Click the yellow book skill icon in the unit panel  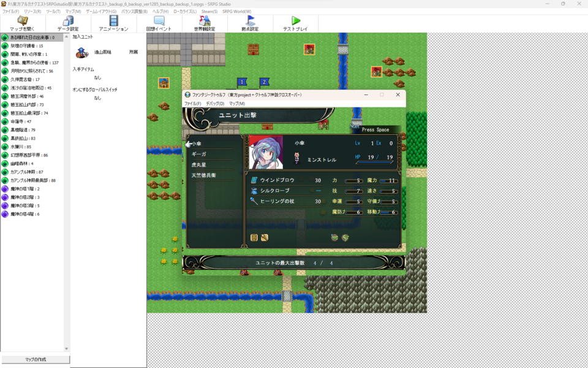pos(254,237)
